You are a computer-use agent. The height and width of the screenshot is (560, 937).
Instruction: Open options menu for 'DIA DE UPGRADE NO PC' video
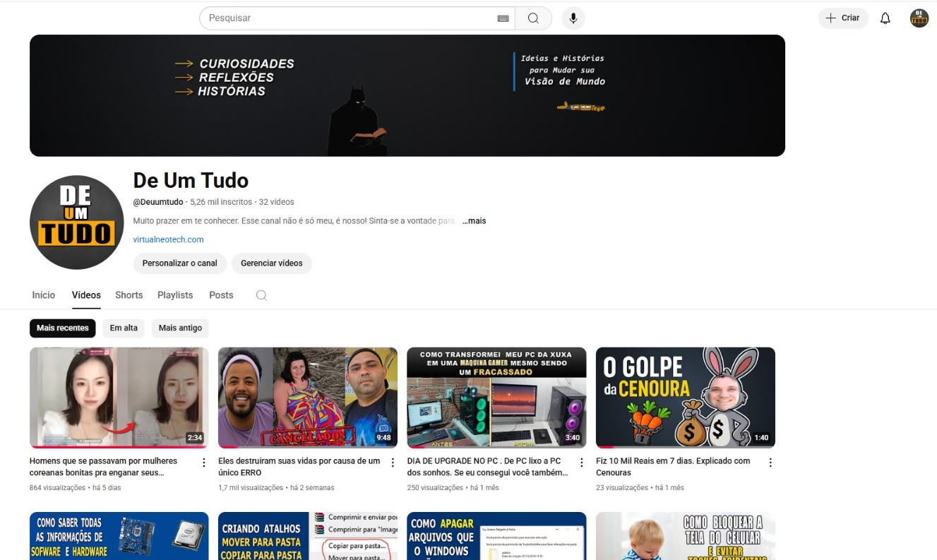click(x=582, y=463)
